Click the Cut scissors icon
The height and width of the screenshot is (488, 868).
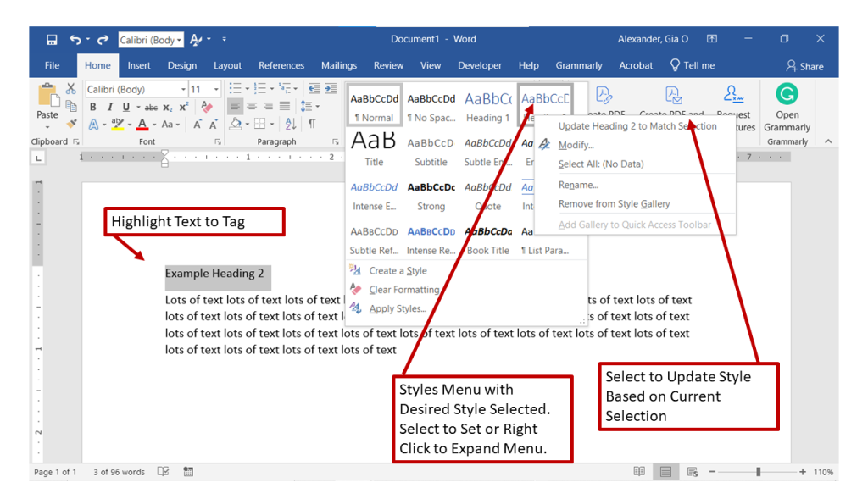(x=70, y=89)
